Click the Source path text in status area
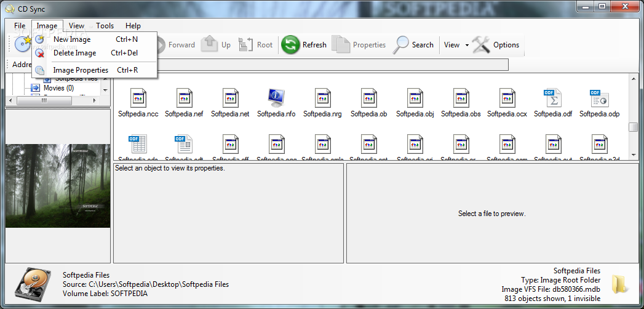 point(146,284)
